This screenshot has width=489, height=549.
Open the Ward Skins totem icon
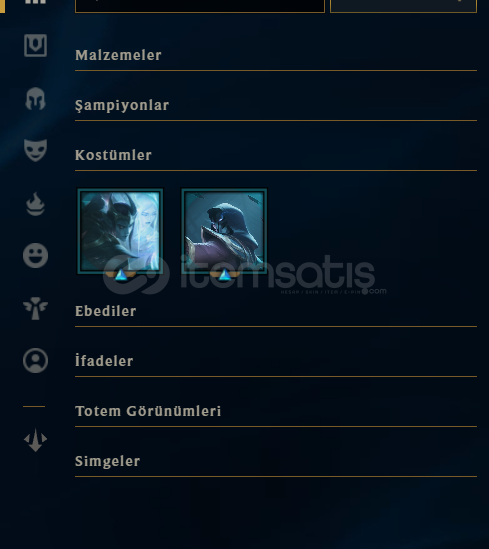(35, 308)
